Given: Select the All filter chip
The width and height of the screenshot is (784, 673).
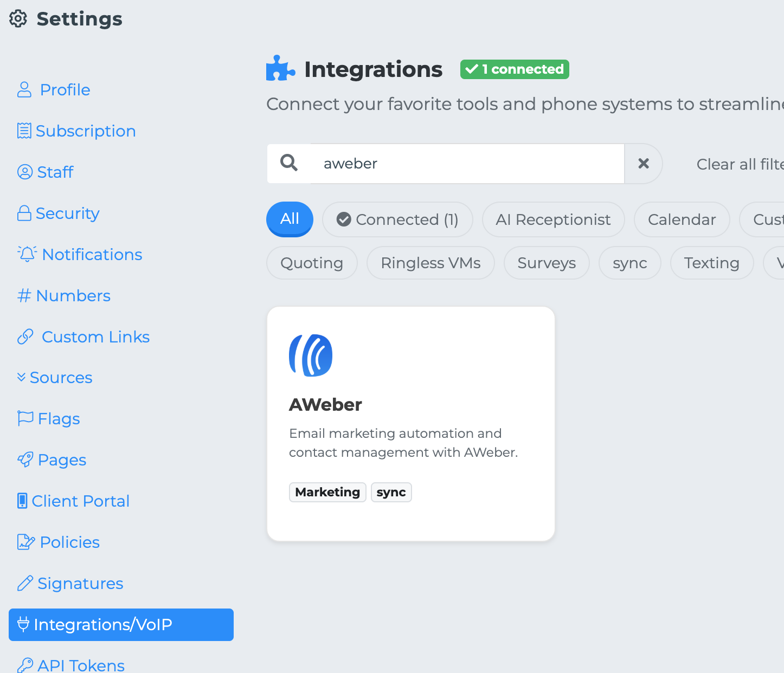Looking at the screenshot, I should pyautogui.click(x=290, y=219).
